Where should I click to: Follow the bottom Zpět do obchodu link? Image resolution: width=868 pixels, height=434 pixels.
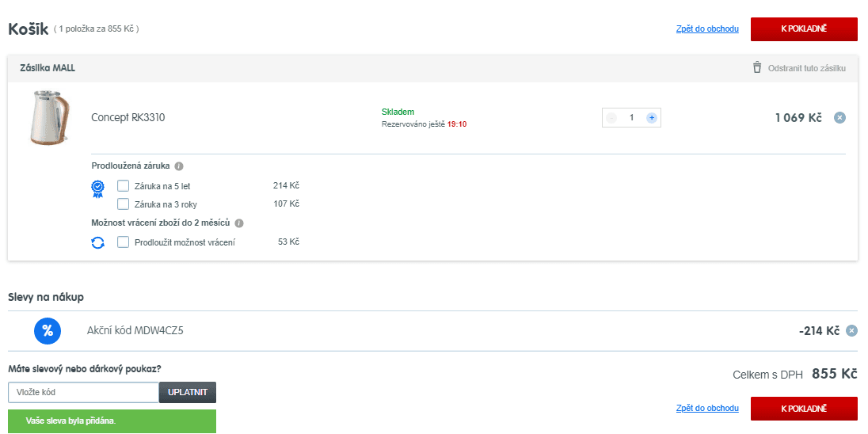pos(707,408)
